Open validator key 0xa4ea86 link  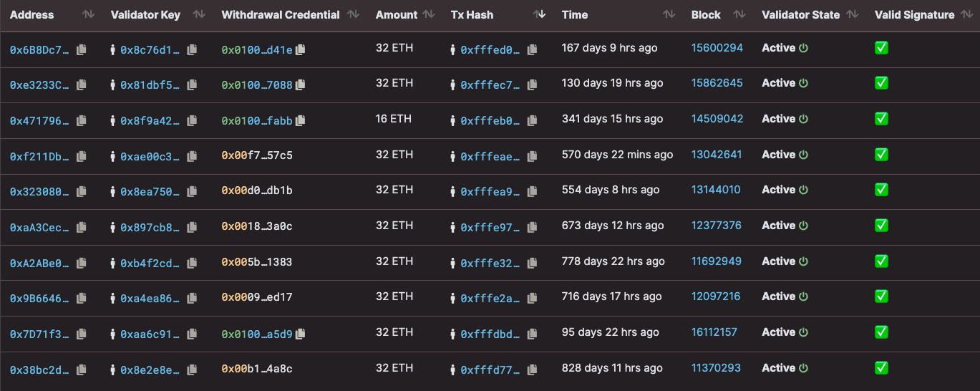150,298
